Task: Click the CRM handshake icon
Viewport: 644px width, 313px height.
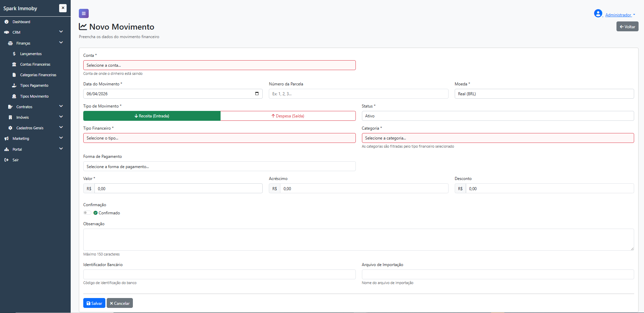Action: (6, 32)
